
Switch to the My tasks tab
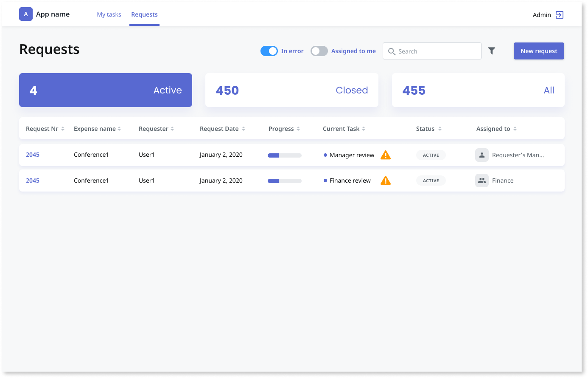click(x=109, y=14)
